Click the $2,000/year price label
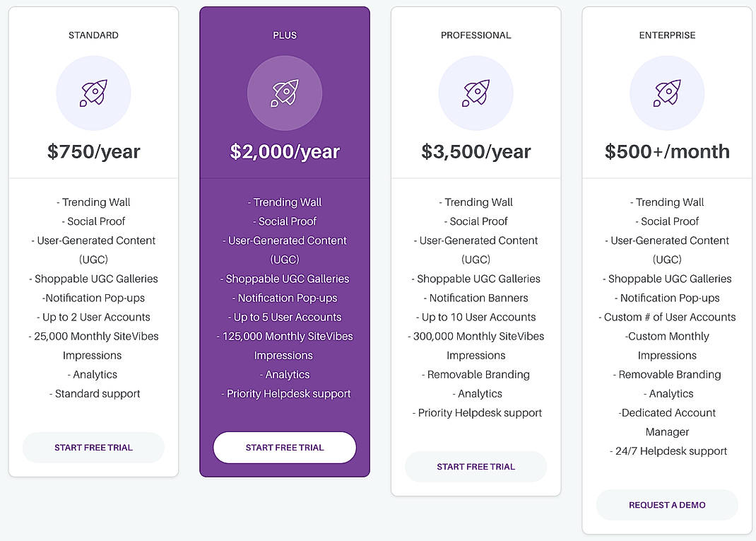 point(285,151)
